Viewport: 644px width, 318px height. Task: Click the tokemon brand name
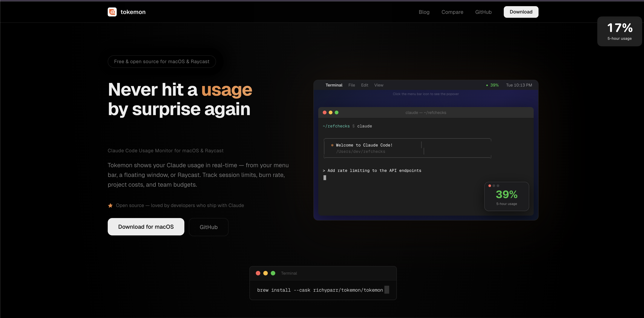pos(133,12)
